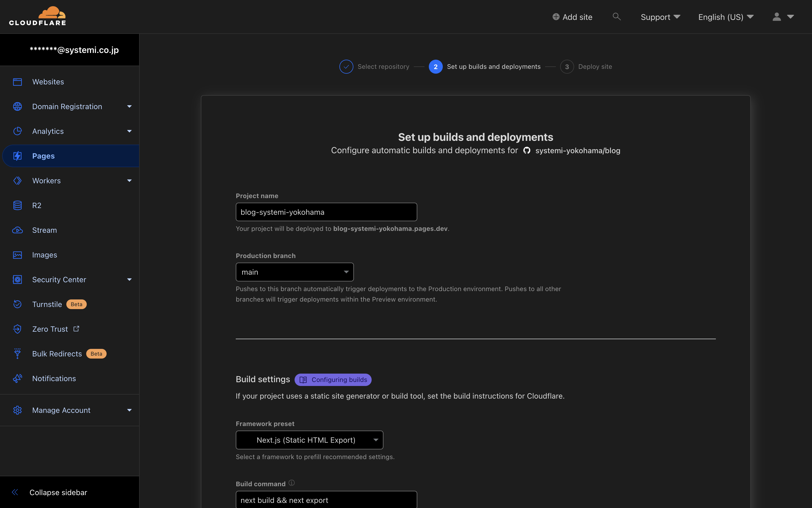Expand Domain Registration submenu arrow
This screenshot has width=812, height=508.
(129, 106)
